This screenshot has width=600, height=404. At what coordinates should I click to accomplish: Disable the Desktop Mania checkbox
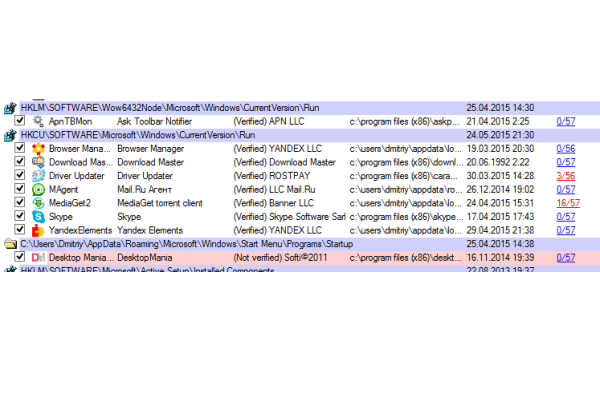(x=20, y=257)
